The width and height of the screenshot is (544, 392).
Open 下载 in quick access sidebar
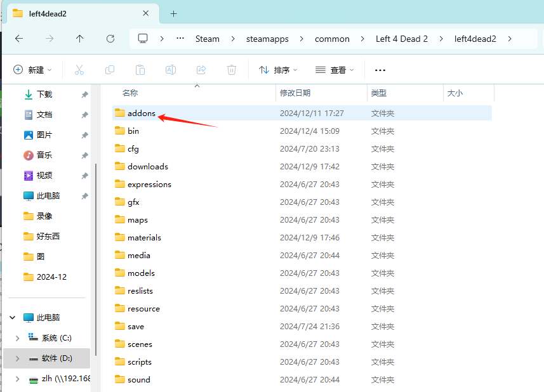pos(44,95)
